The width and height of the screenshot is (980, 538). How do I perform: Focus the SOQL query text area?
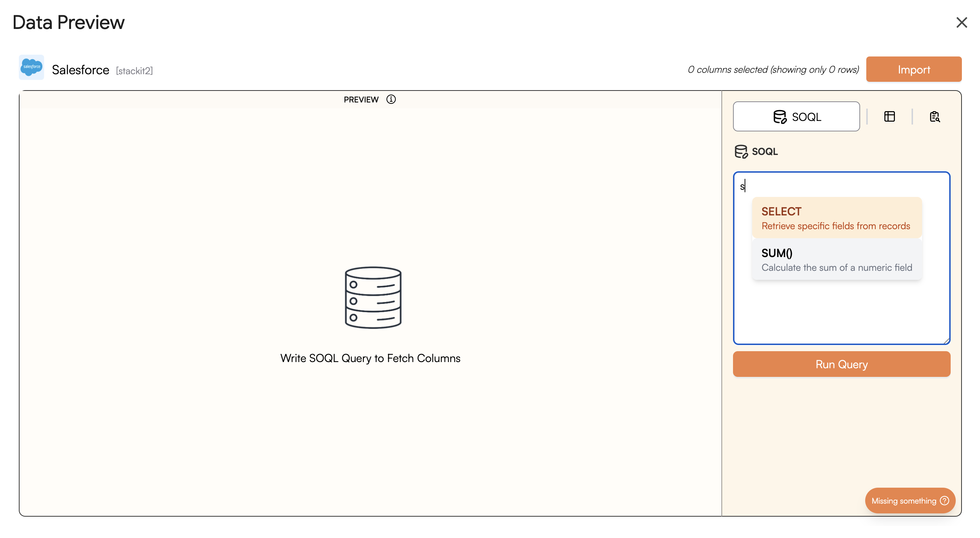[841, 312]
